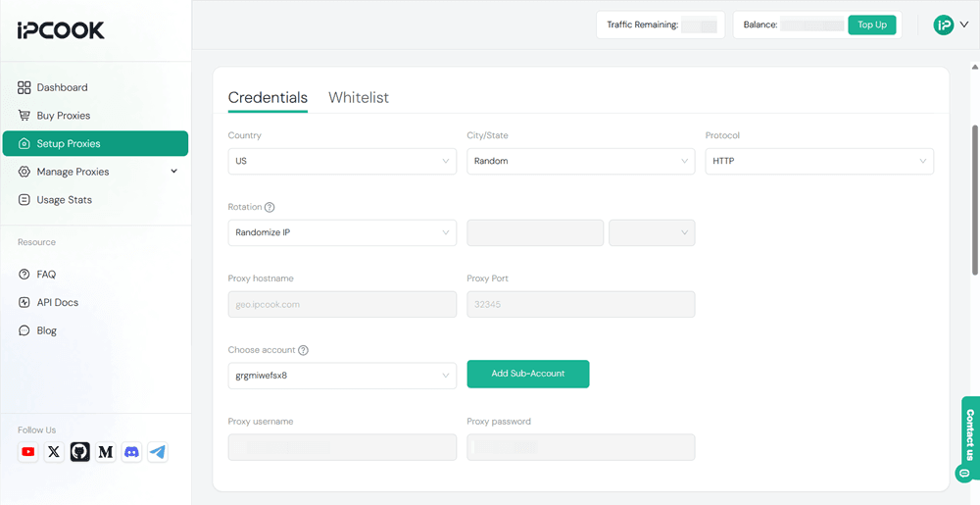Click the Proxy hostname field

[x=341, y=304]
